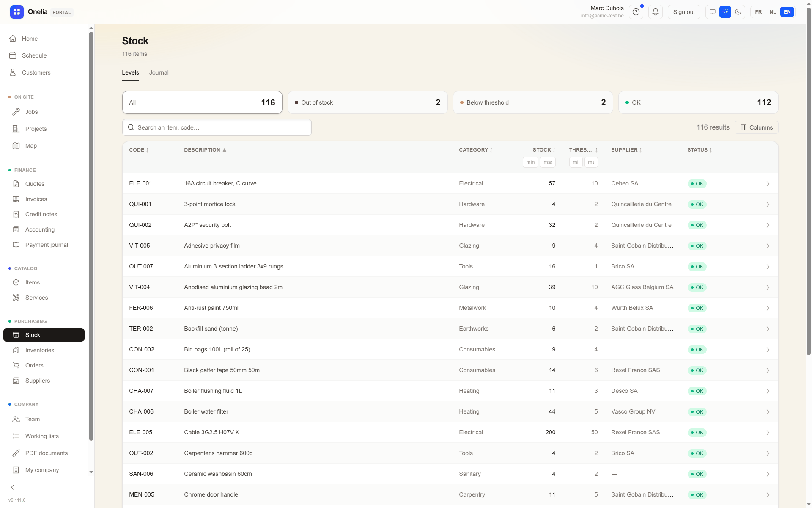
Task: Open the Inventories clipboard icon
Action: click(x=16, y=350)
